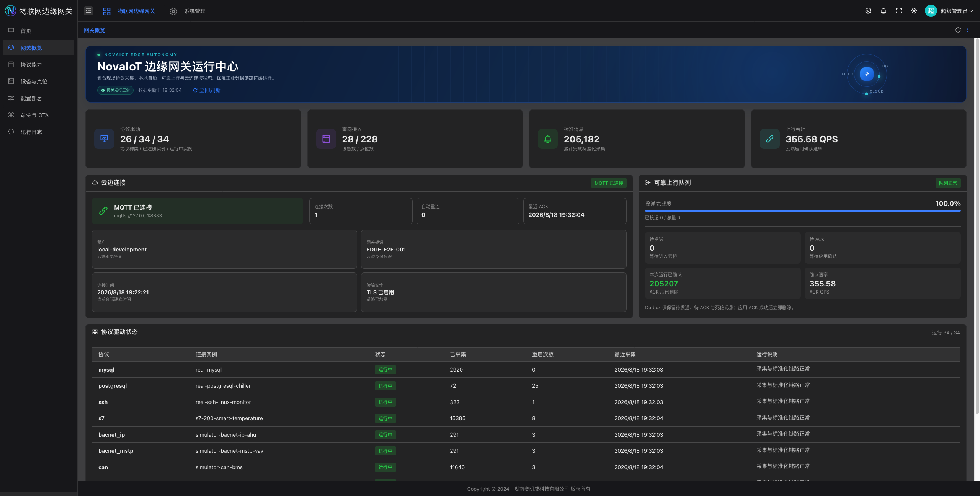Click 立即刷新 link in banner
The height and width of the screenshot is (496, 980).
pyautogui.click(x=207, y=90)
